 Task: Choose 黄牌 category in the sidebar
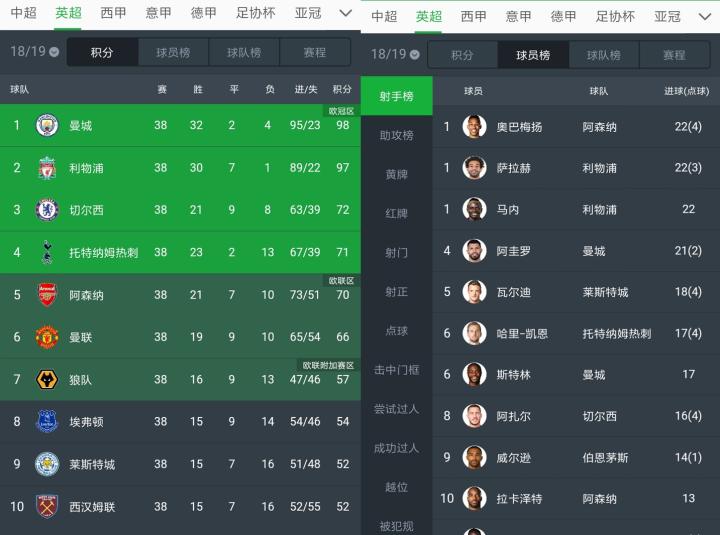click(396, 174)
